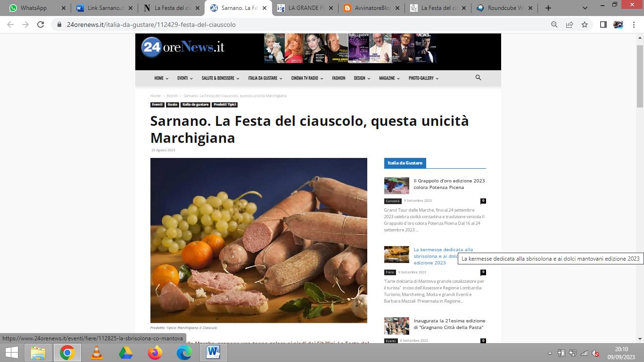Screen dimensions: 644x362
Task: Expand the PHOTO-GALLERY menu dropdown
Action: point(423,78)
